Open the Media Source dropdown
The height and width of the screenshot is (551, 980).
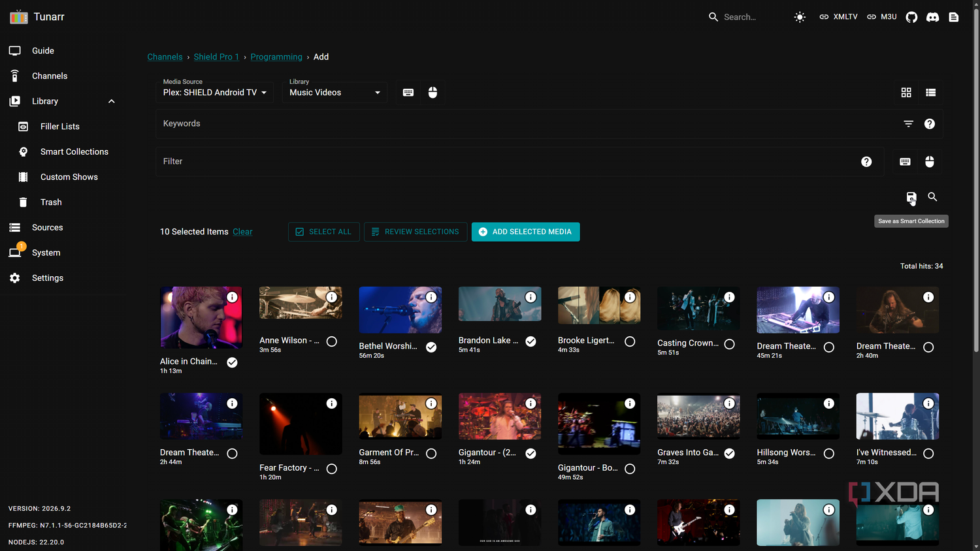[x=214, y=92]
